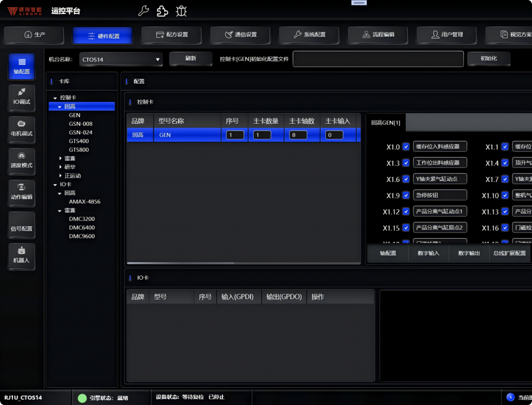Click the 初始化 initialize button

(x=488, y=59)
